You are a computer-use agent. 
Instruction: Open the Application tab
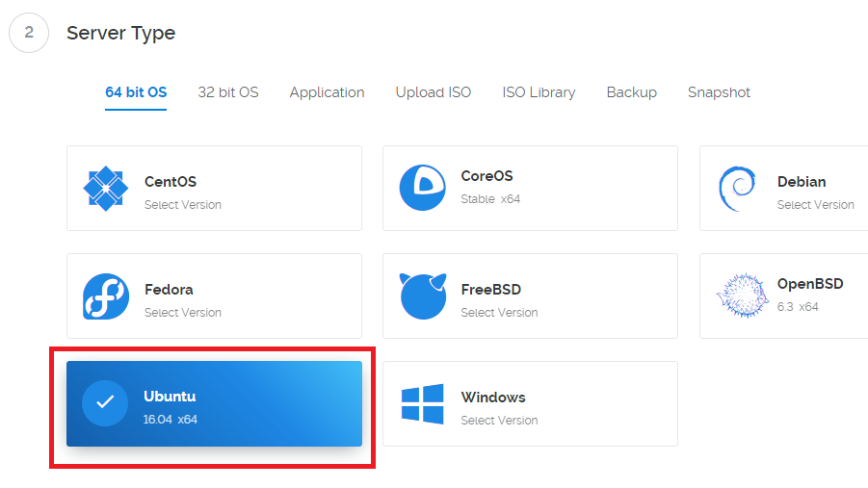[x=327, y=92]
